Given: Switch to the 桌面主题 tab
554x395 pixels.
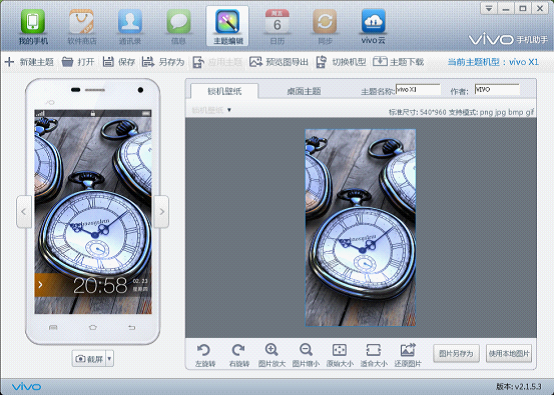Looking at the screenshot, I should pos(303,92).
